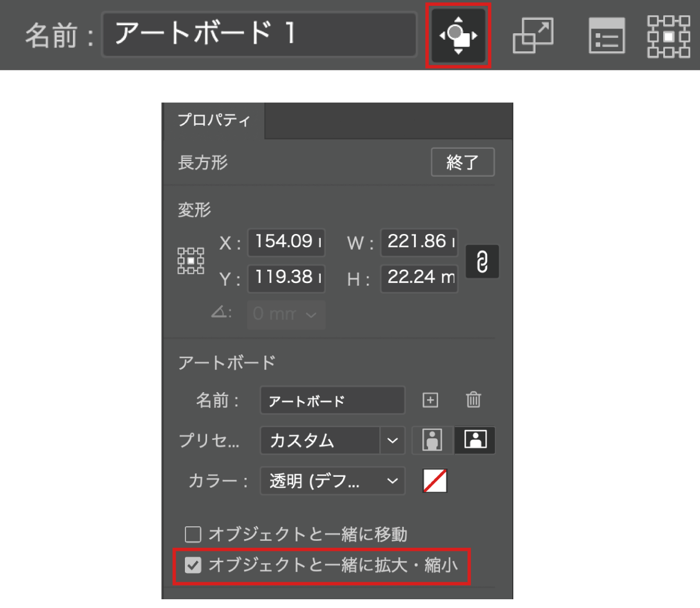
Task: Click the X position field 154.09
Action: pos(286,242)
